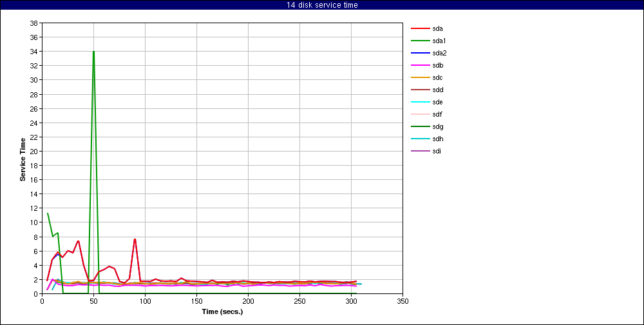Click the green sda1 peak at 34
Screen dimensions: 644x325
click(x=93, y=52)
